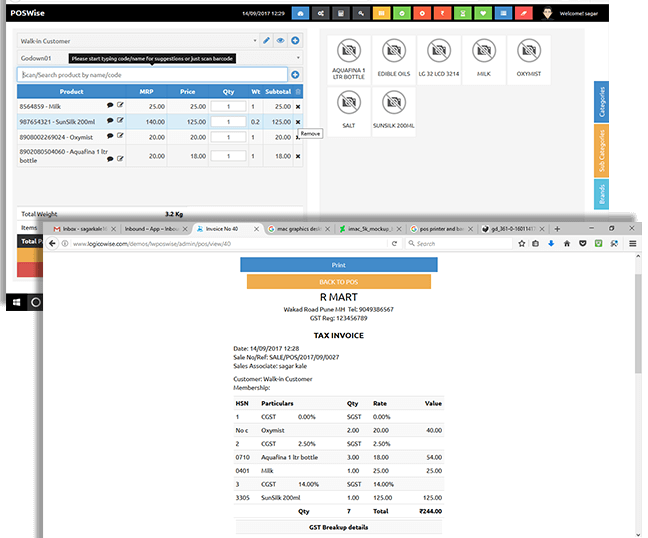Click the green heart icon in header

pos(483,13)
